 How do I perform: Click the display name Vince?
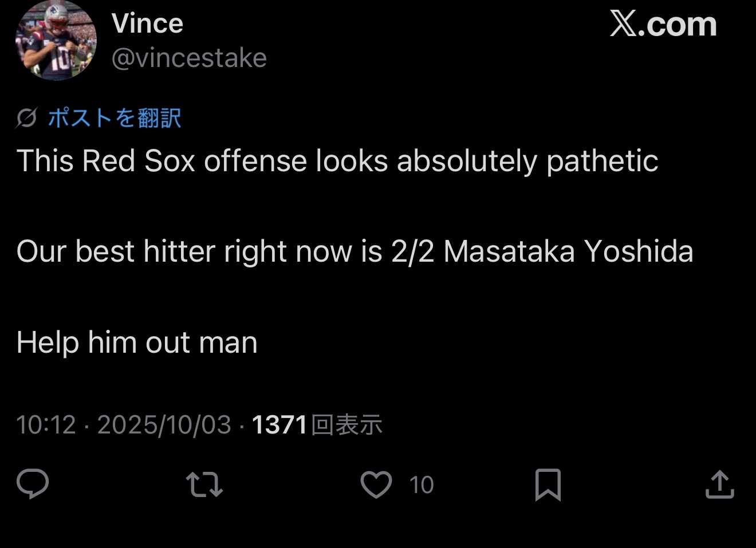point(147,24)
